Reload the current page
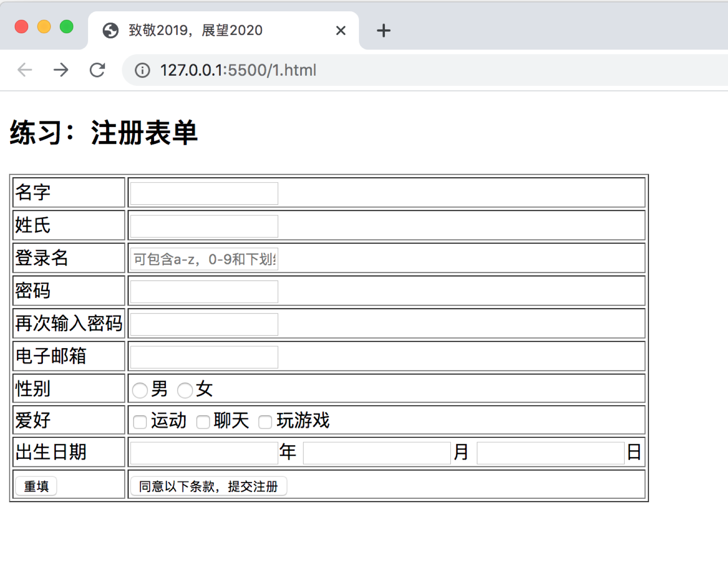 point(97,70)
